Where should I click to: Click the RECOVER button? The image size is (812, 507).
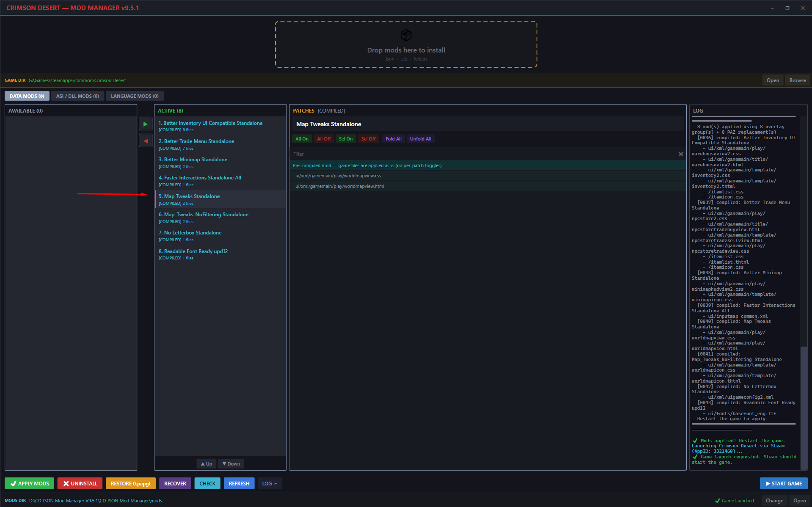pyautogui.click(x=175, y=483)
